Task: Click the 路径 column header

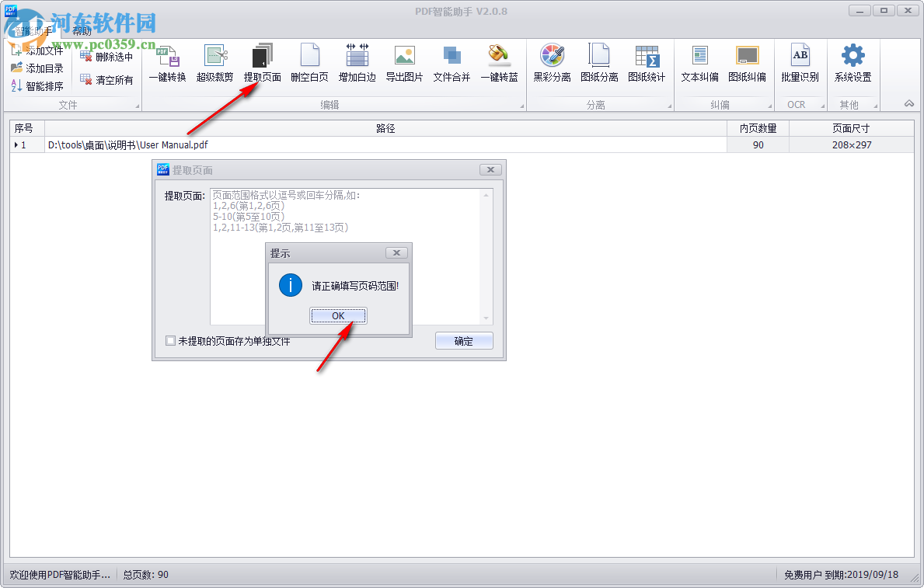Action: (x=385, y=128)
